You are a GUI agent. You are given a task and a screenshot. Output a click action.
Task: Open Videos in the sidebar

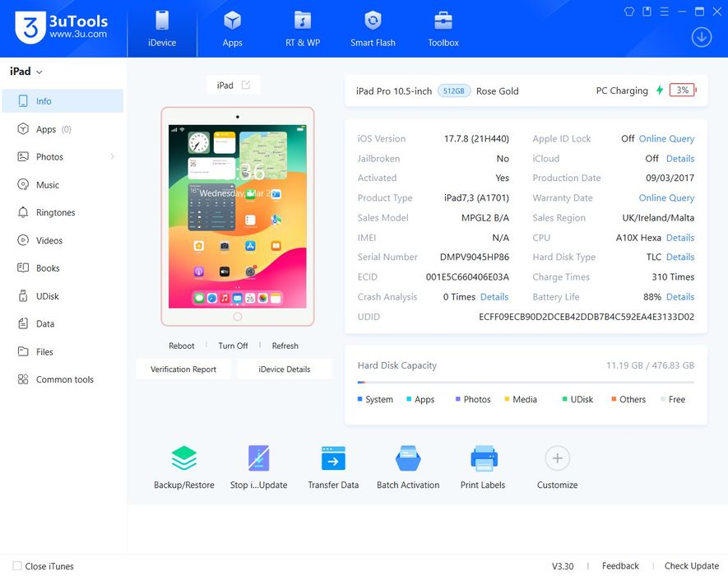pos(63,240)
